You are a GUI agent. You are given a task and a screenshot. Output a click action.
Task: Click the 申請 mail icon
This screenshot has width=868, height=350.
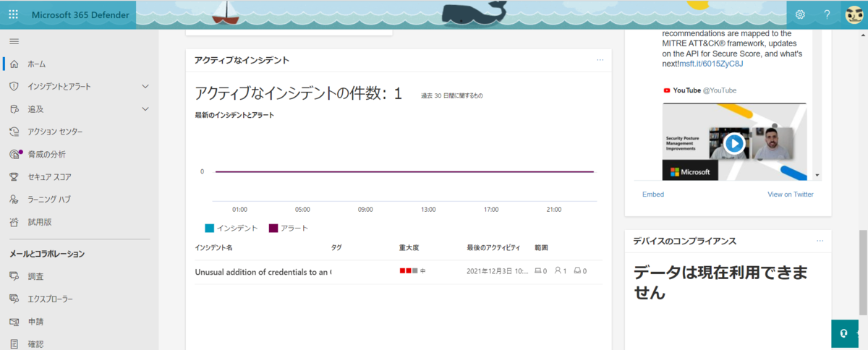[x=14, y=321]
